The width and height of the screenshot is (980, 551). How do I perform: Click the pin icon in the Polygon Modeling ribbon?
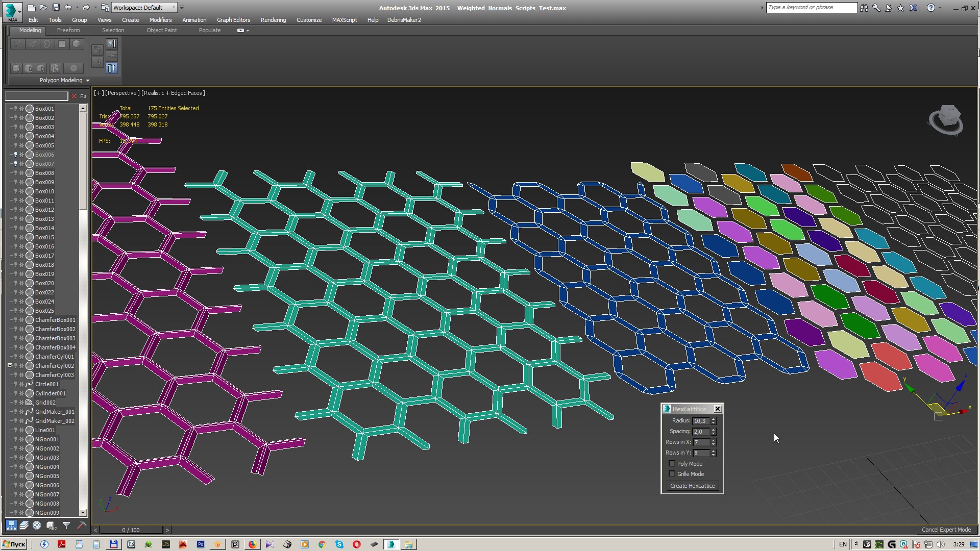pos(112,56)
